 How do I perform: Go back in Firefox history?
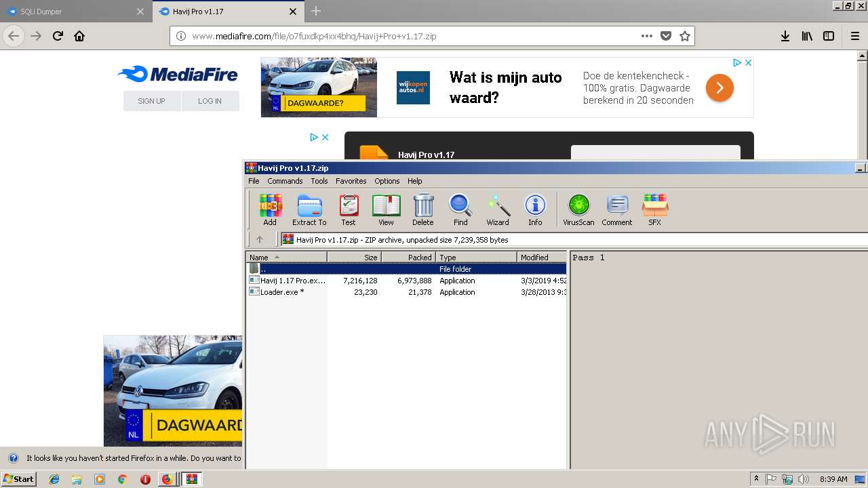[x=14, y=36]
